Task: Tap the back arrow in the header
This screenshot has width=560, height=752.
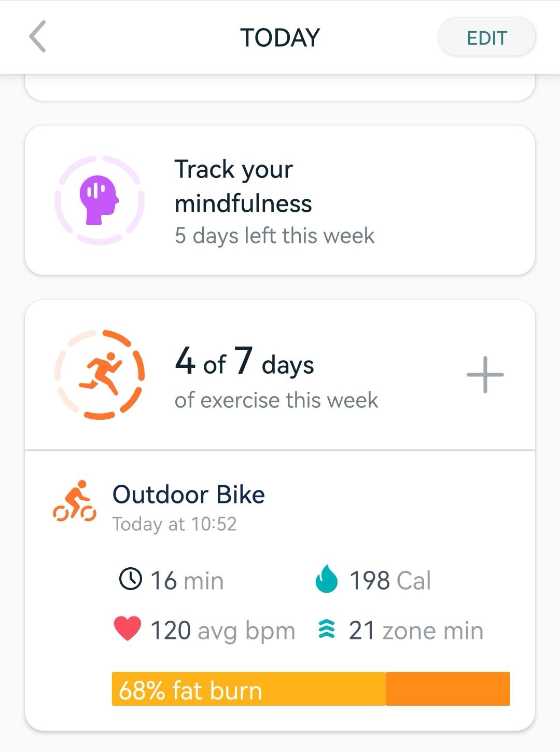Action: 38,37
